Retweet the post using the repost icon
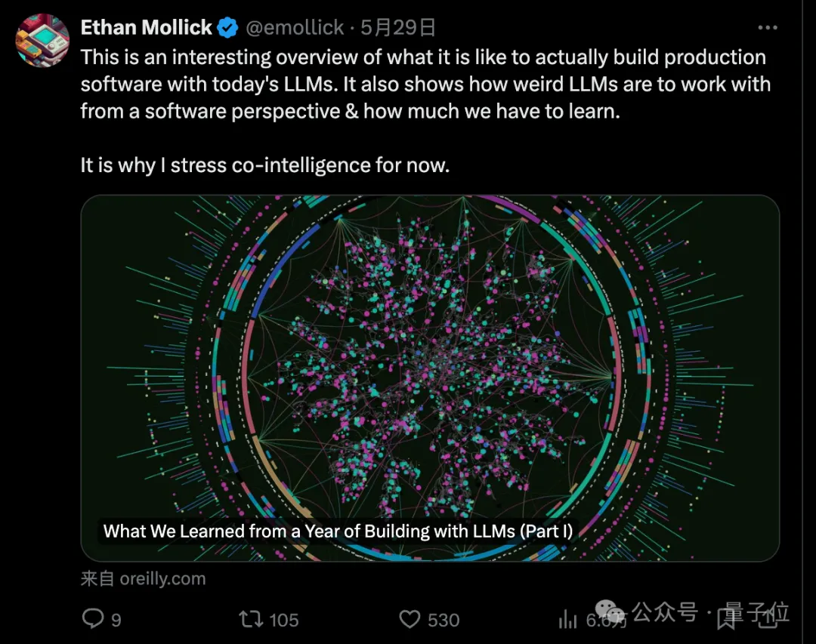The image size is (816, 644). coord(250,620)
